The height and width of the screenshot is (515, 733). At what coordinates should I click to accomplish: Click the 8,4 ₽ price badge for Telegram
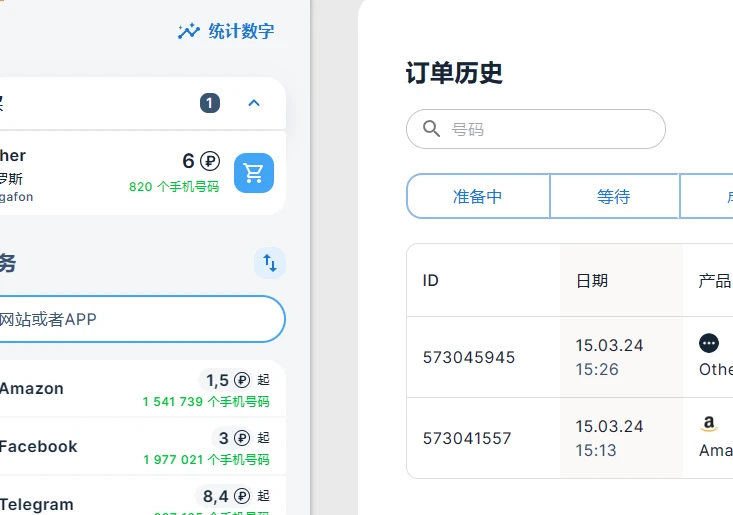point(224,496)
